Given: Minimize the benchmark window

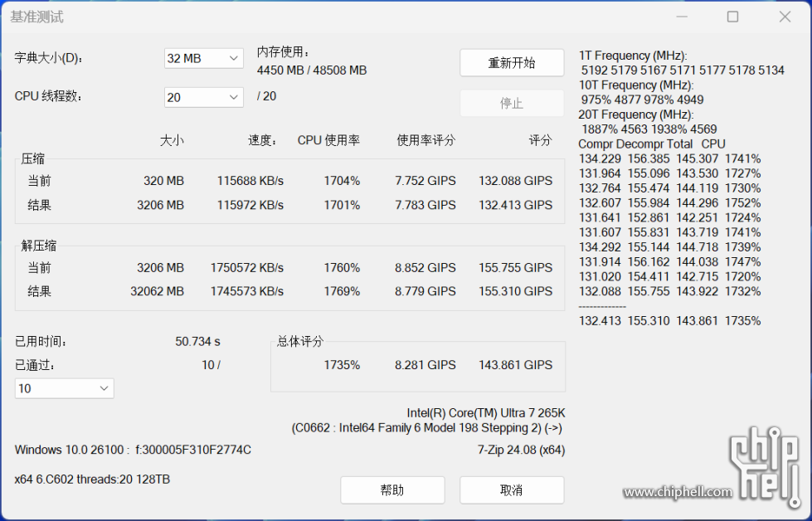Looking at the screenshot, I should (x=682, y=17).
